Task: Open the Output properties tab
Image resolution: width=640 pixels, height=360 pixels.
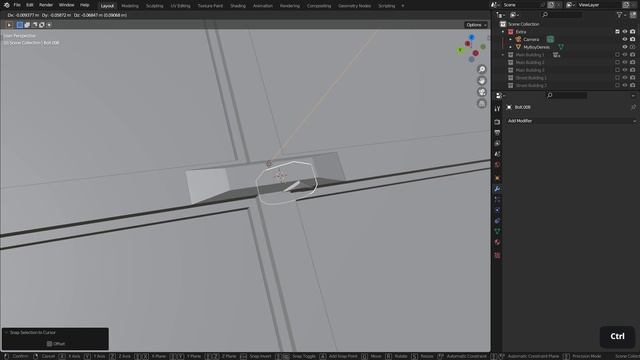Action: pyautogui.click(x=497, y=133)
